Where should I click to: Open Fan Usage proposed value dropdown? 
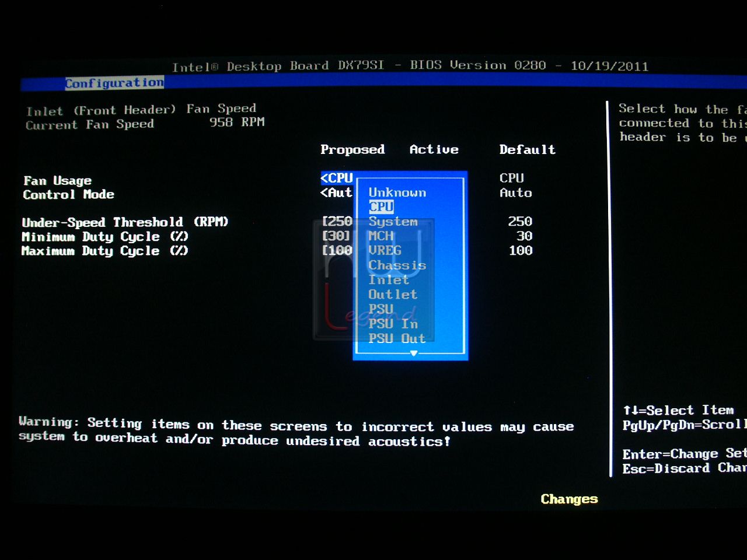337,178
